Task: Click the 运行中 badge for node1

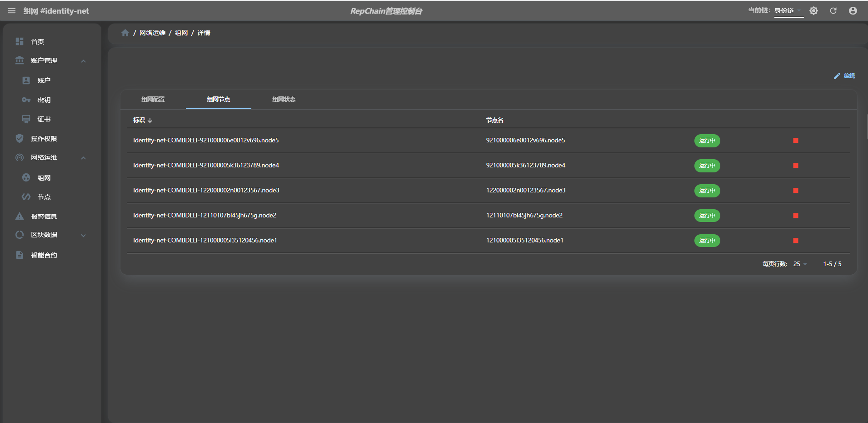Action: coord(707,241)
